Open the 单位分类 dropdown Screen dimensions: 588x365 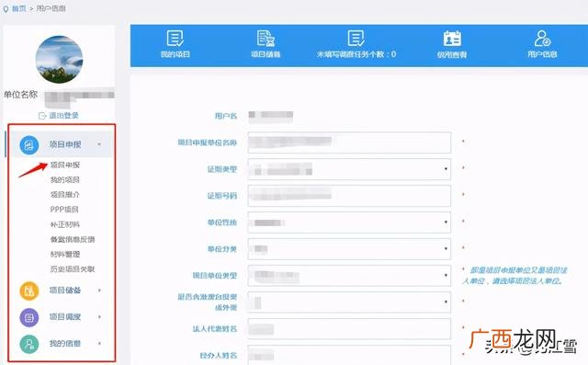point(349,249)
